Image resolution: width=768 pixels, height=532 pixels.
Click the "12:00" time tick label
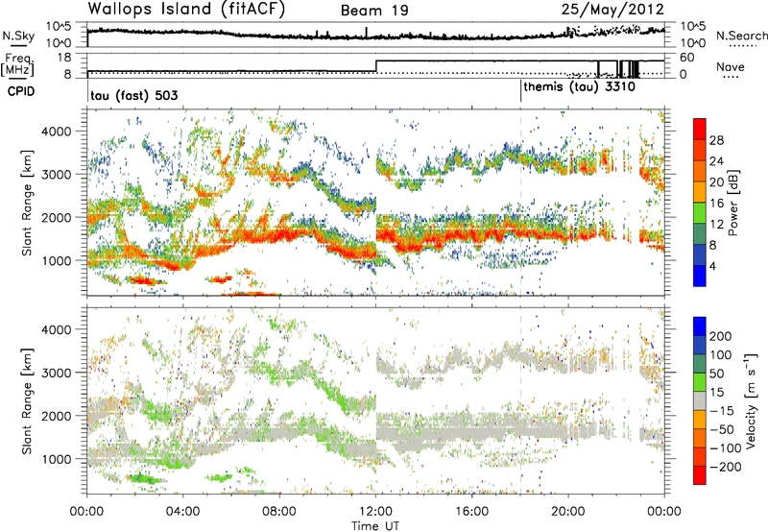(375, 512)
